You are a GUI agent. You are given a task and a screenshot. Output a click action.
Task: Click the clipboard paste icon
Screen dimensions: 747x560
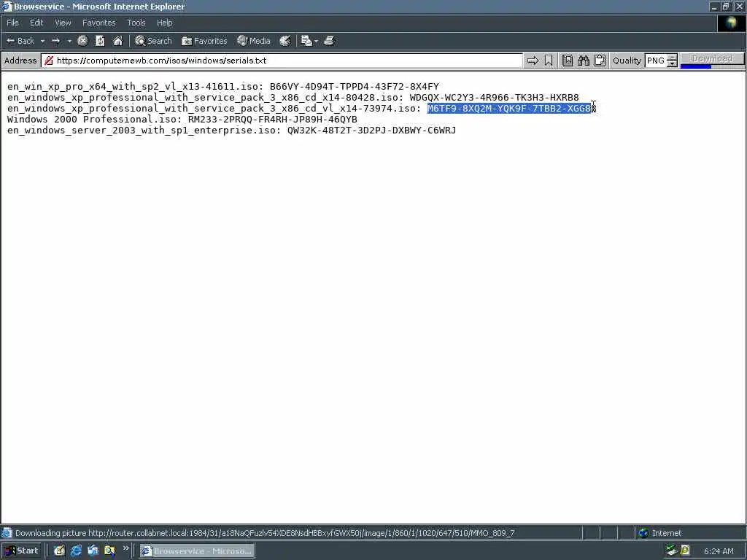[x=600, y=61]
